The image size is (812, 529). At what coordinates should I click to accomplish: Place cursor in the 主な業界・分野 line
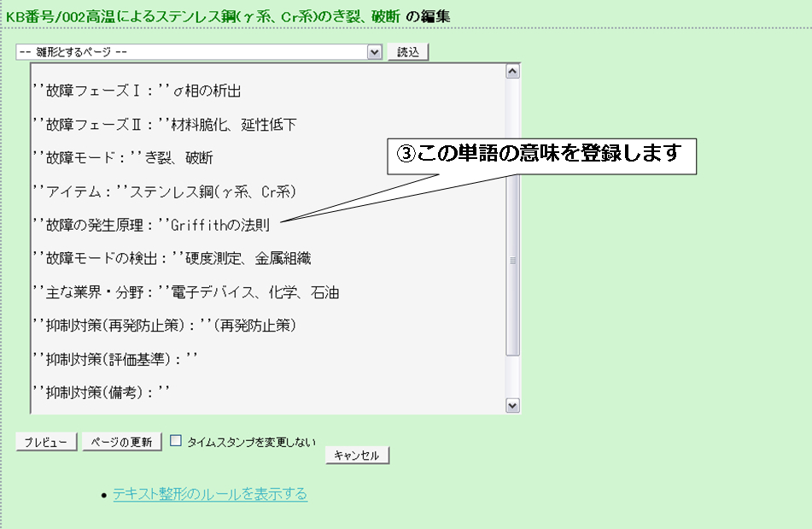coord(185,292)
